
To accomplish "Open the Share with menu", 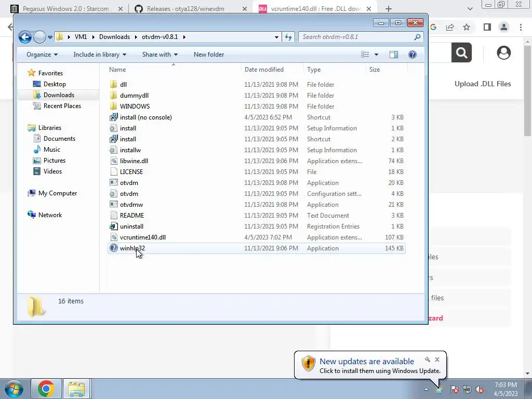I will click(160, 55).
